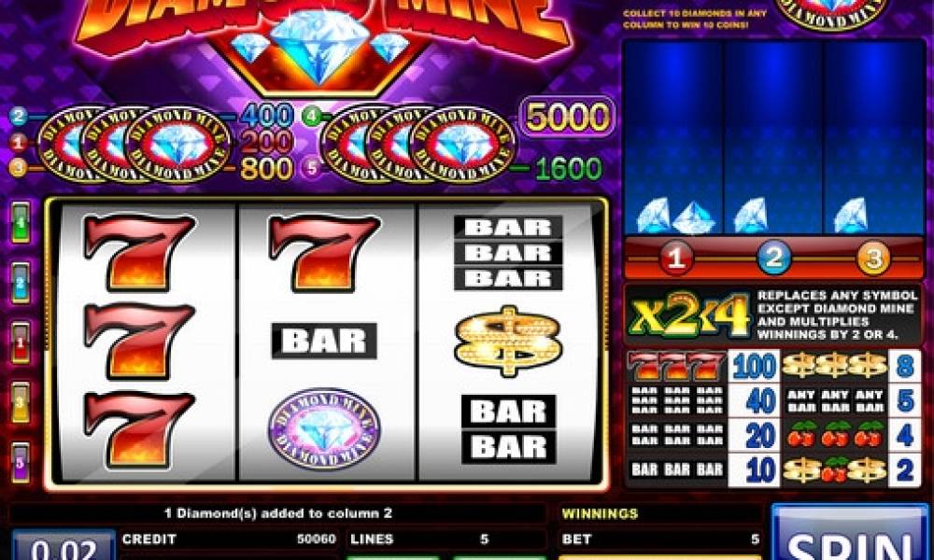The width and height of the screenshot is (934, 560).
Task: Click the 777 pays 100 paytable row
Action: point(703,367)
